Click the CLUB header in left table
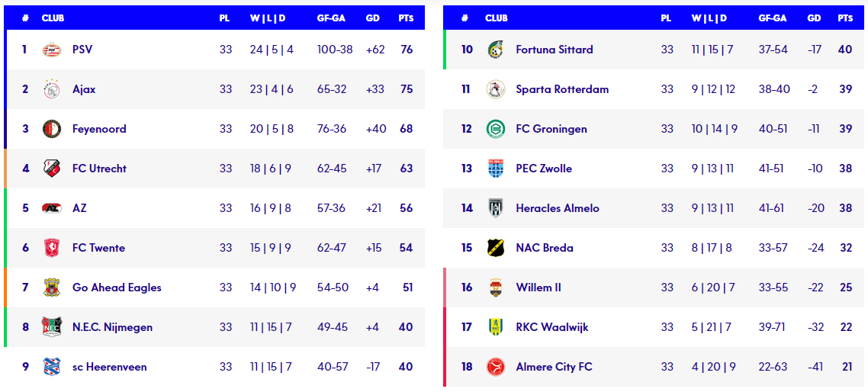 click(x=53, y=18)
